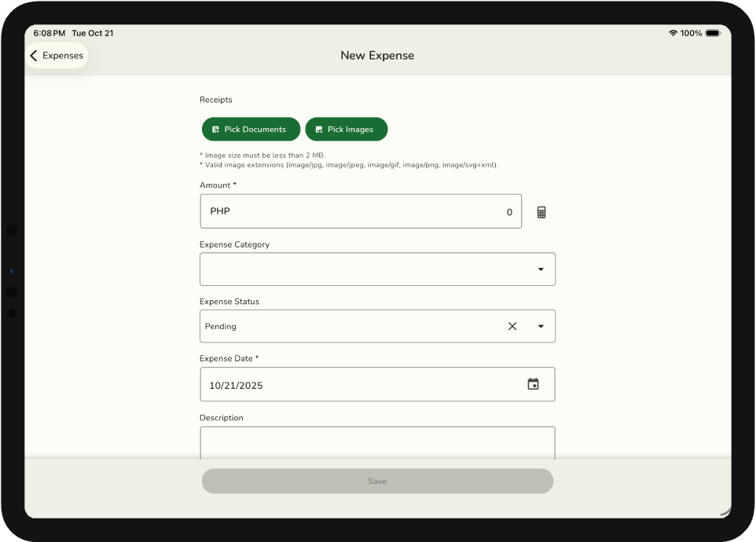Open the calendar date picker icon
Image resolution: width=756 pixels, height=542 pixels.
coord(533,384)
